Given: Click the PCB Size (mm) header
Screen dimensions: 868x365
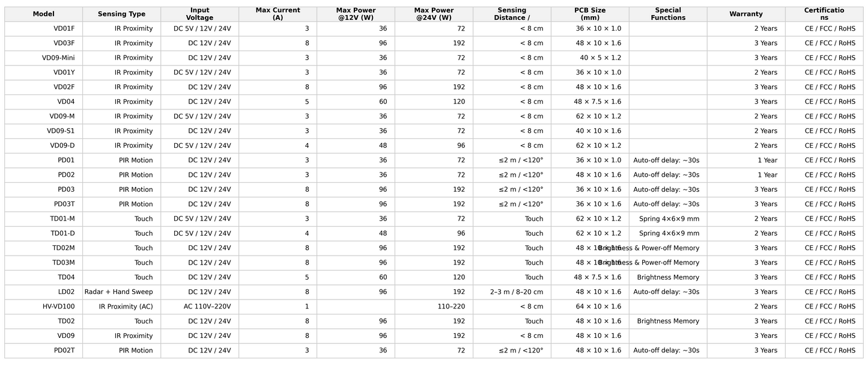Looking at the screenshot, I should [x=590, y=14].
